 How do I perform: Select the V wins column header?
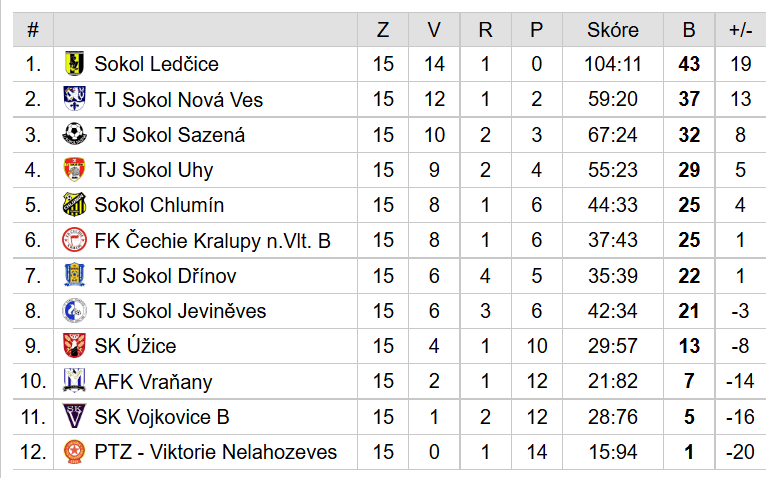[434, 30]
